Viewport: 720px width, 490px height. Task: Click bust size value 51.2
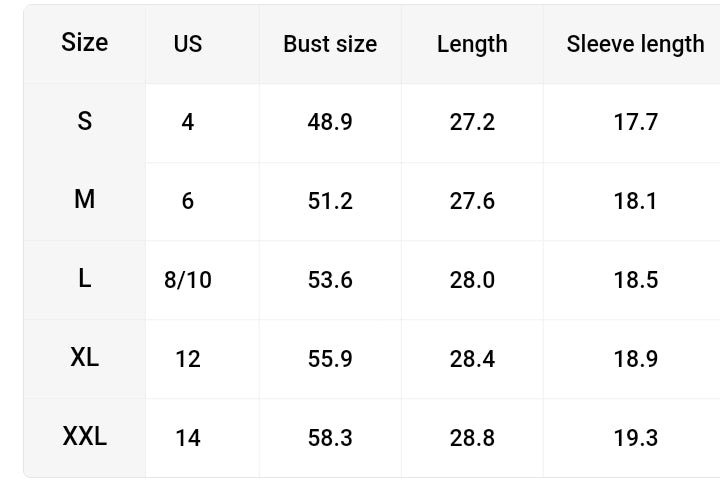(x=330, y=201)
